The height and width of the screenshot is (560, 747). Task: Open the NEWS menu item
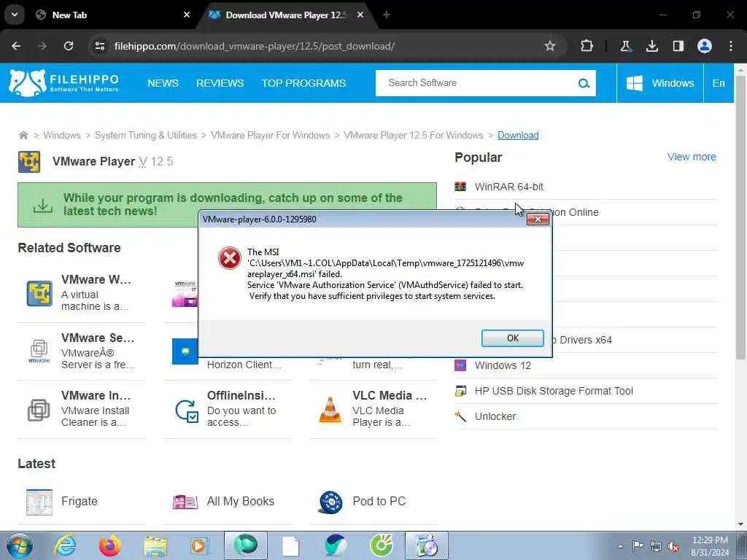(163, 83)
